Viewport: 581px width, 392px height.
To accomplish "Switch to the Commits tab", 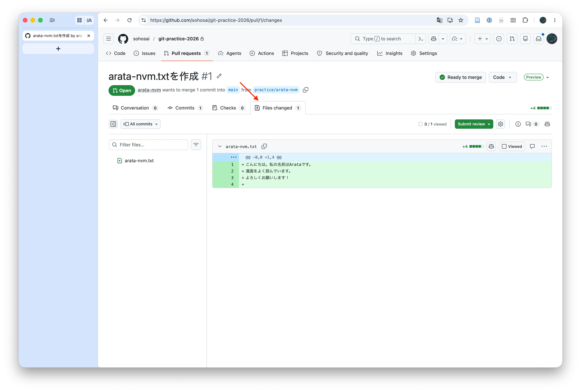I will click(185, 108).
